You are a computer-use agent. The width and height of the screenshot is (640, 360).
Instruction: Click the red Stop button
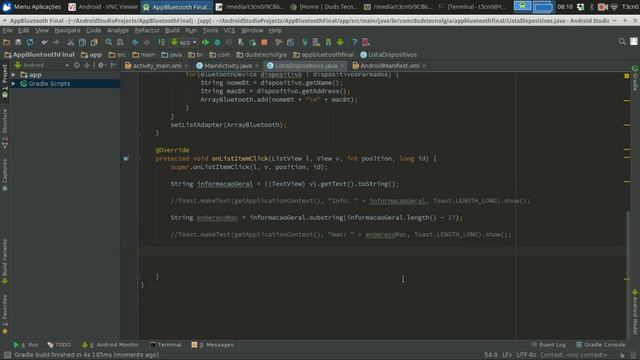click(x=264, y=42)
